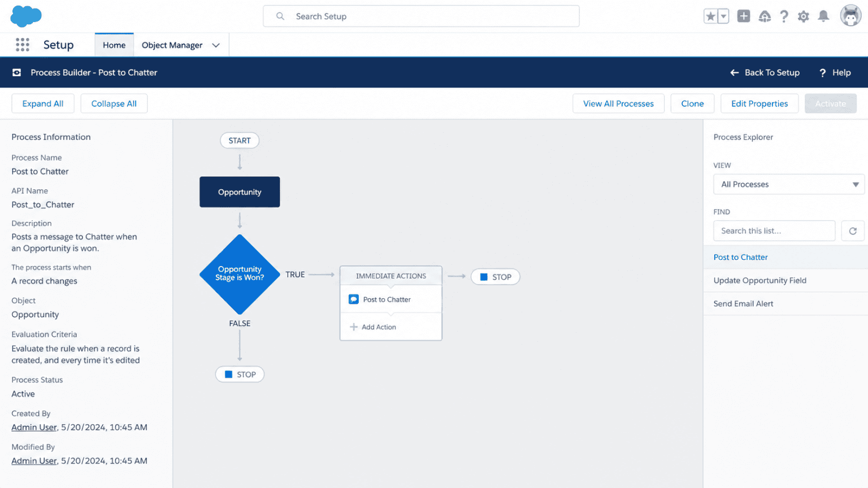Focus the Search Setup field
This screenshot has width=868, height=488.
click(x=421, y=16)
